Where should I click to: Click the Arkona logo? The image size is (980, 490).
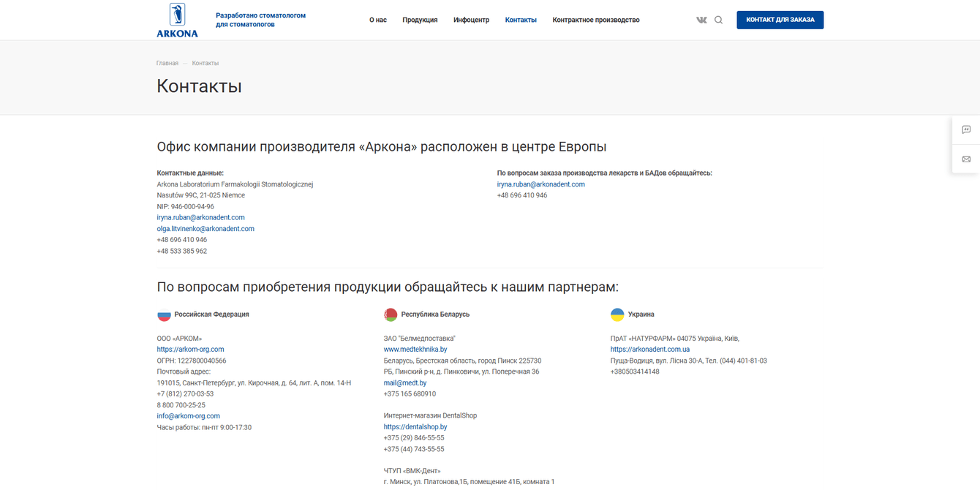click(177, 20)
